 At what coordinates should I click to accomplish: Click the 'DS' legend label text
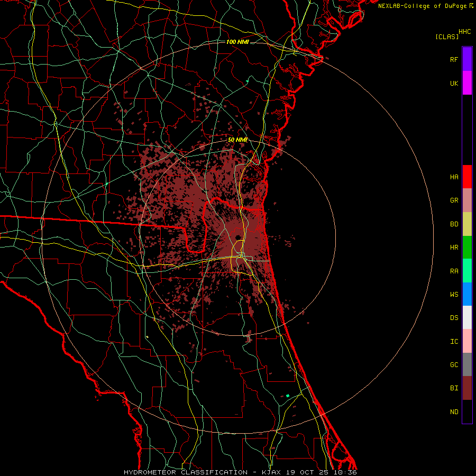pos(454,318)
